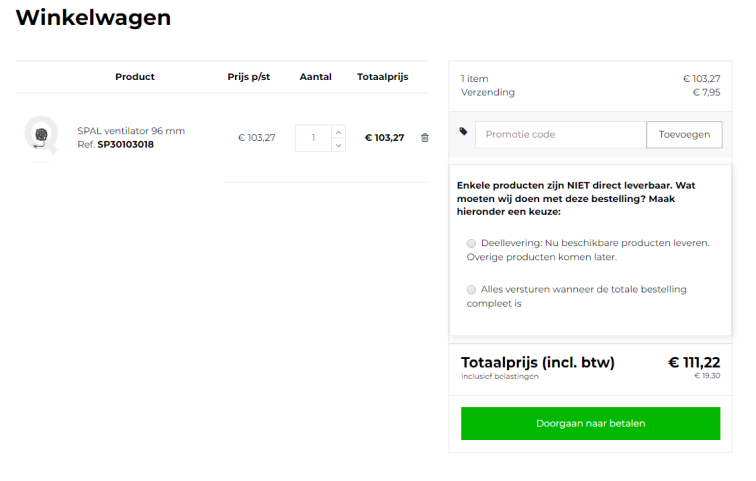
Task: Delete the SPAL ventilator using trash icon
Action: click(424, 138)
